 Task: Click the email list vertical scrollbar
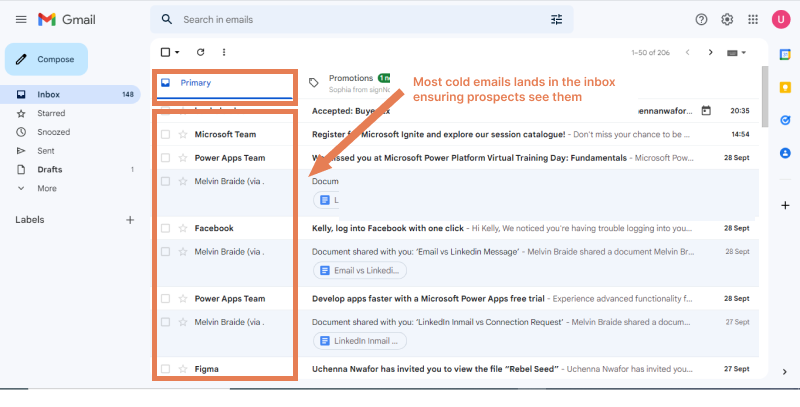(x=764, y=97)
